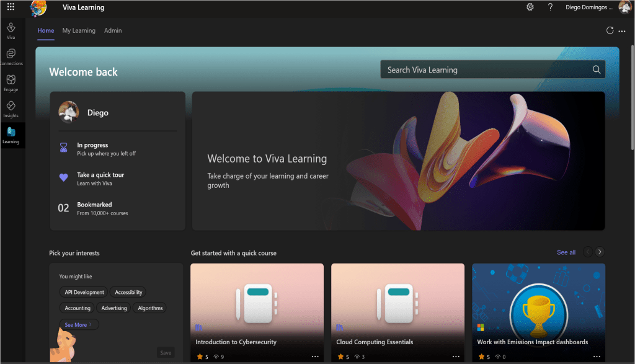Expand See More interests
Screen dimensions: 635x364
tap(78, 325)
